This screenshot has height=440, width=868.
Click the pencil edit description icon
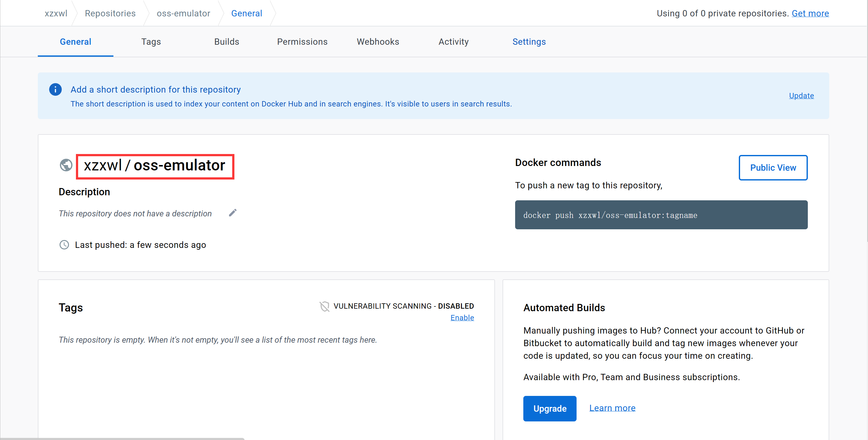(x=233, y=213)
